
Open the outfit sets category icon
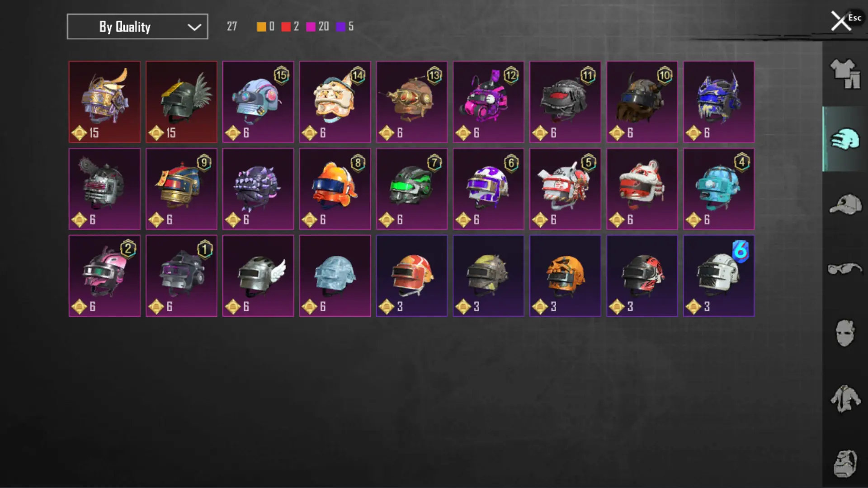845,74
